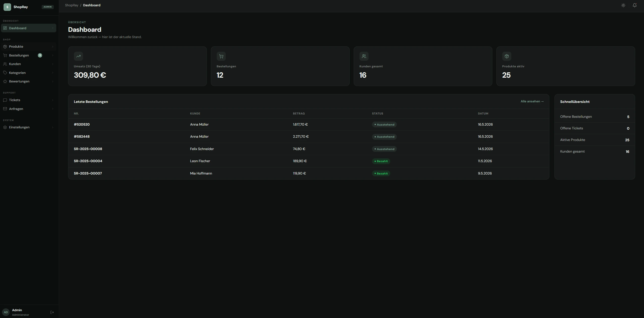Click the 'Alle ansehen' link
The width and height of the screenshot is (644, 318).
(532, 101)
